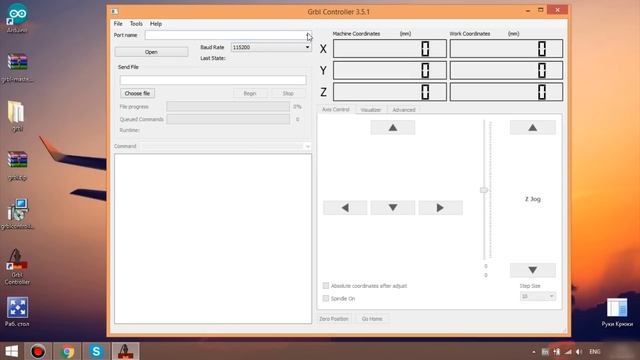The height and width of the screenshot is (360, 640).
Task: Click the Begin button
Action: pos(250,93)
